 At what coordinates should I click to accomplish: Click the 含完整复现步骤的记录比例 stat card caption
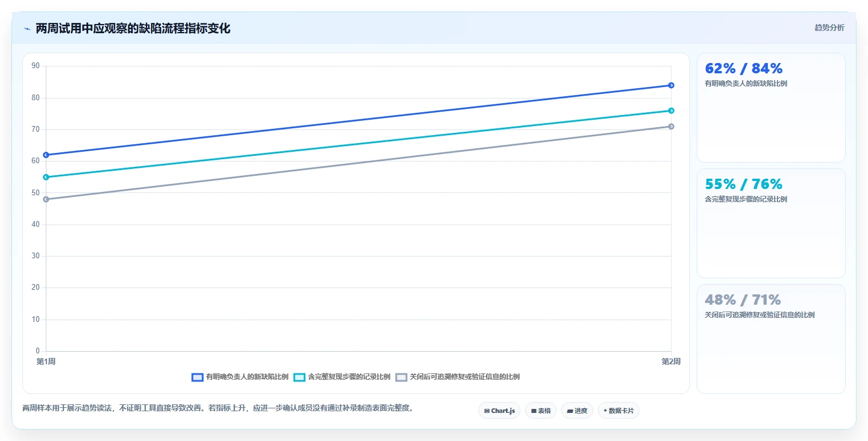pyautogui.click(x=746, y=199)
